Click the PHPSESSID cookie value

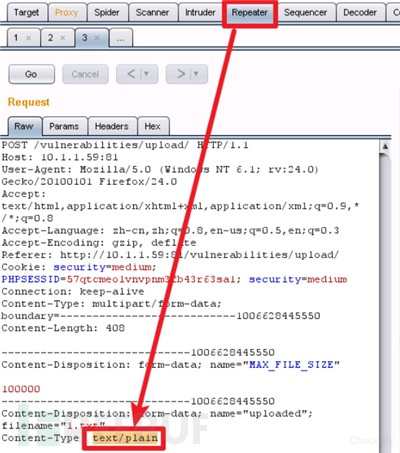151,279
